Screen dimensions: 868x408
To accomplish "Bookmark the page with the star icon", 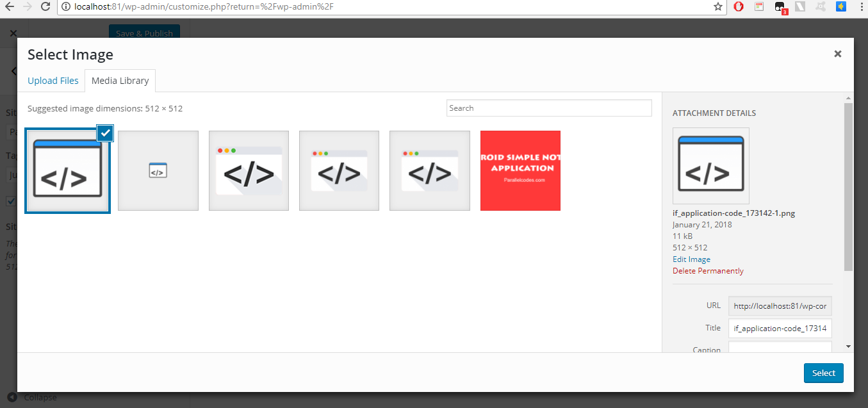I will coord(719,6).
